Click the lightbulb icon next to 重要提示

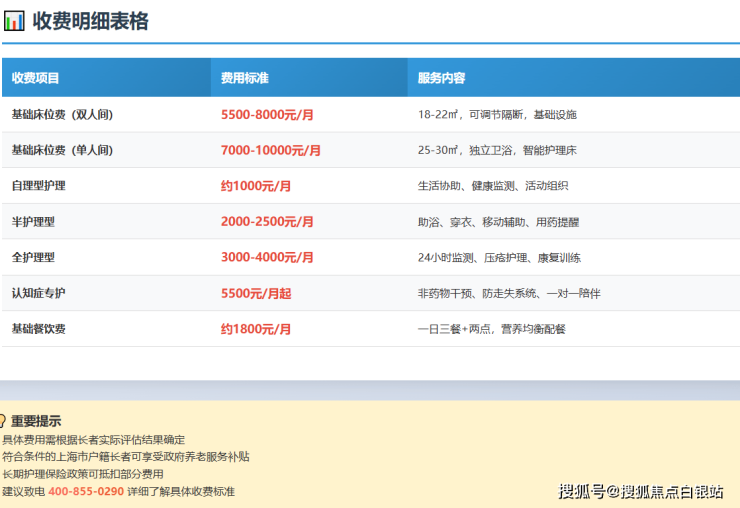click(3, 421)
